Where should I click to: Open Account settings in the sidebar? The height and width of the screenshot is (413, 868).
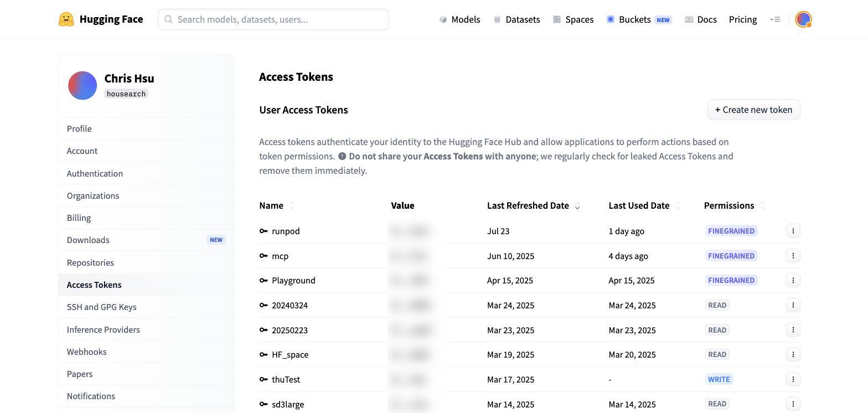tap(146, 151)
